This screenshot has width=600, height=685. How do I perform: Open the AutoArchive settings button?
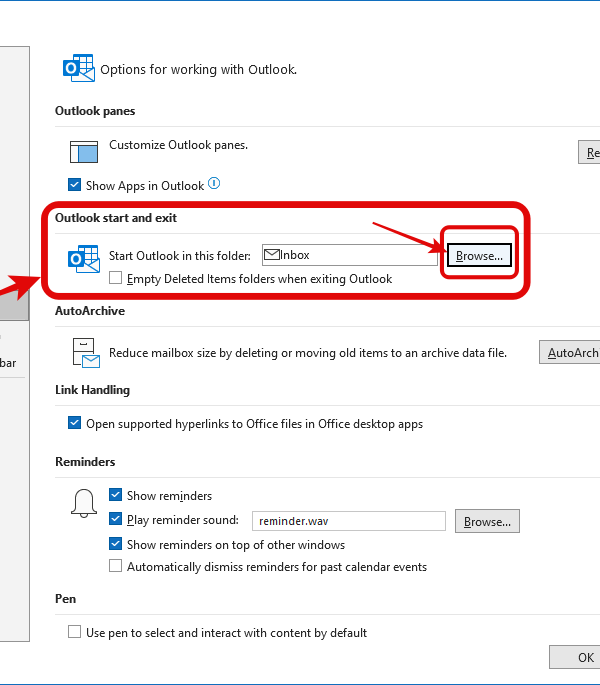tap(570, 352)
